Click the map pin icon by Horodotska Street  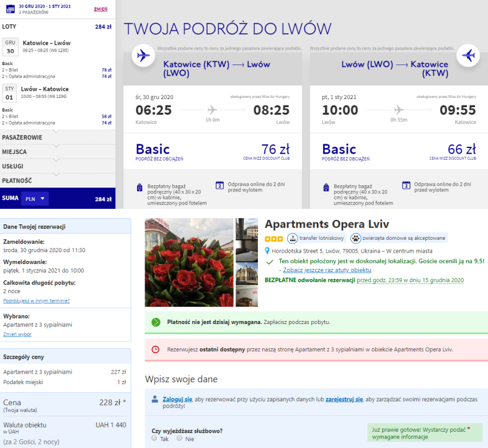(x=267, y=251)
